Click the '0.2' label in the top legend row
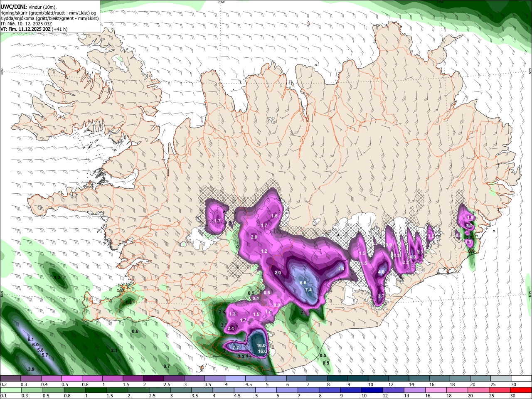 pos(4,384)
